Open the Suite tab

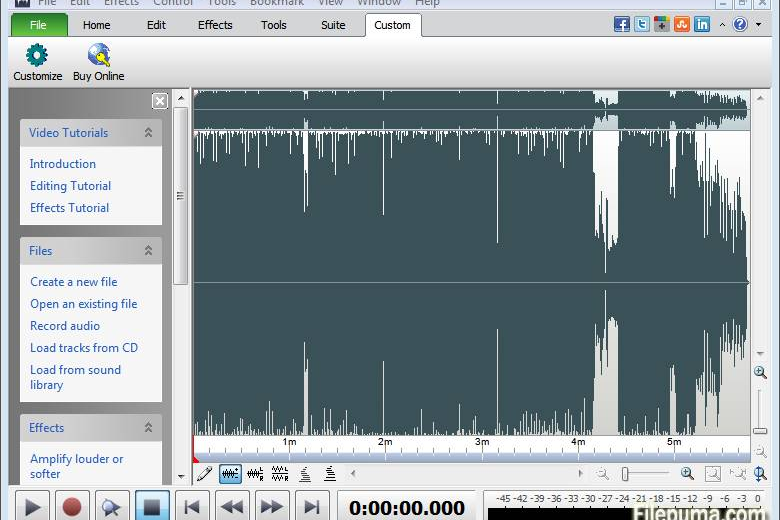(333, 25)
